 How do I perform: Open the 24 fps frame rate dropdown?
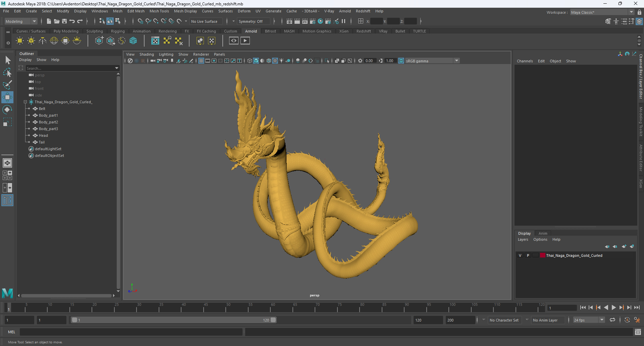tap(589, 320)
